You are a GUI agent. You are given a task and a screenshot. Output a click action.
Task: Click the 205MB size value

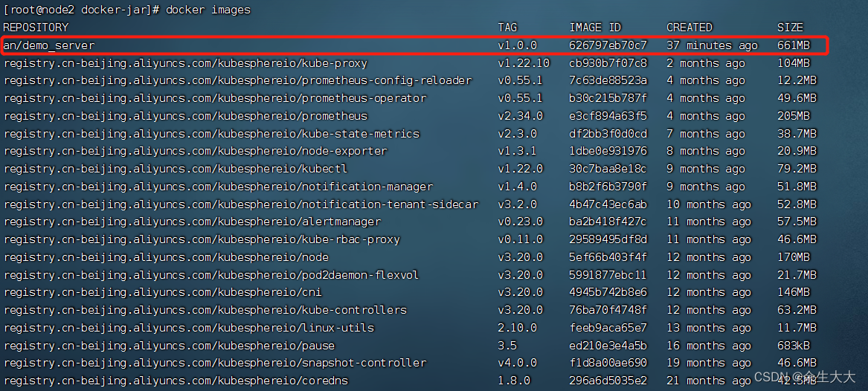pyautogui.click(x=794, y=116)
